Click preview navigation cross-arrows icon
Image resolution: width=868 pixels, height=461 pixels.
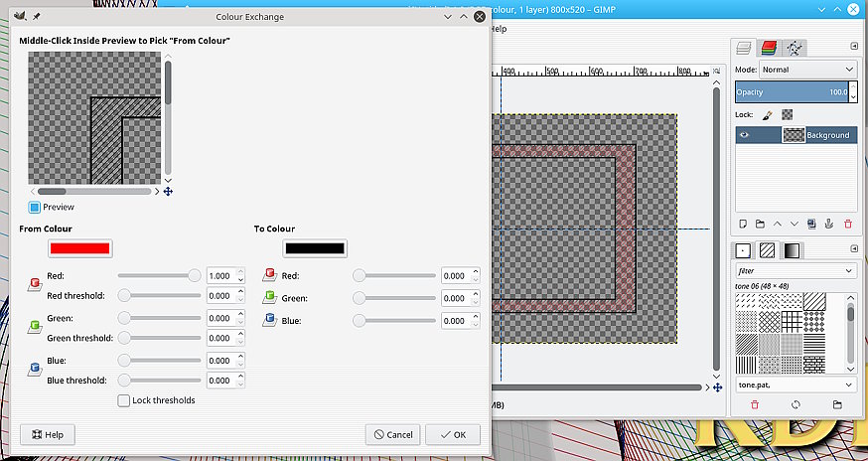[168, 191]
